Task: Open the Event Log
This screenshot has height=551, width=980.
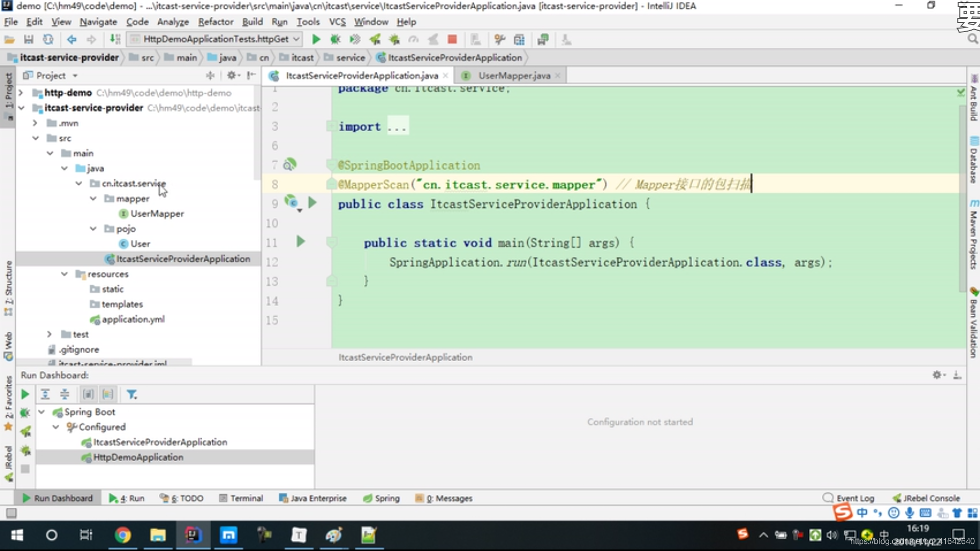Action: (849, 498)
